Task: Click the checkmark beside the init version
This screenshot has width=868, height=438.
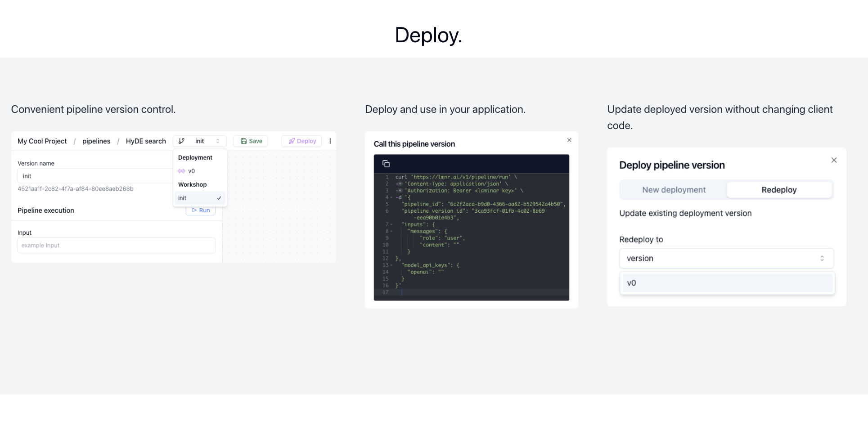Action: (219, 198)
